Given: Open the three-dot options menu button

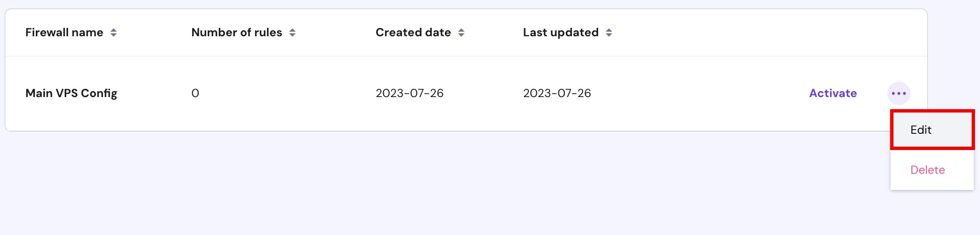Looking at the screenshot, I should 899,93.
